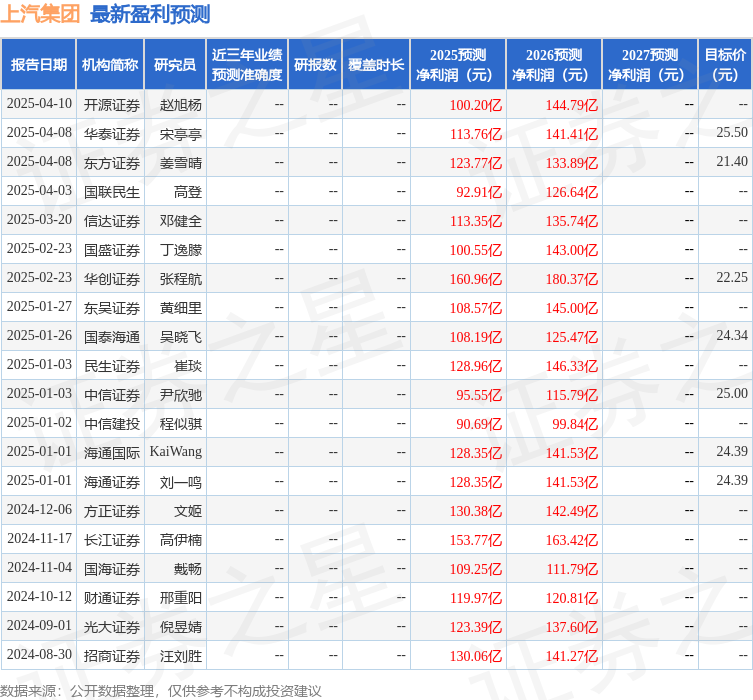Select the 研究员 column header
The image size is (753, 700).
[x=175, y=64]
